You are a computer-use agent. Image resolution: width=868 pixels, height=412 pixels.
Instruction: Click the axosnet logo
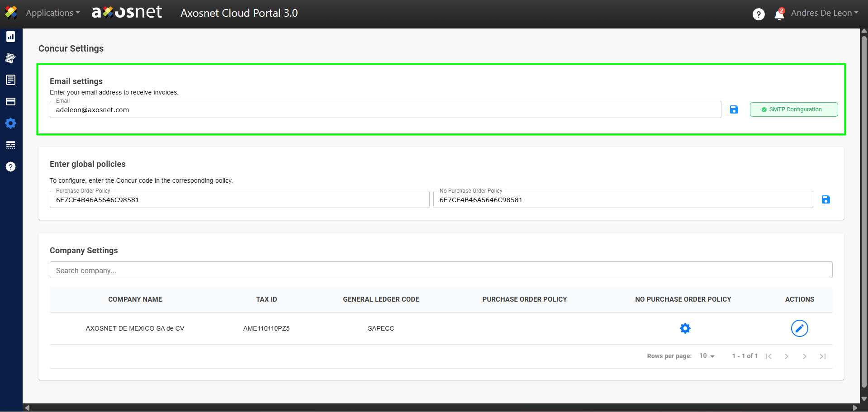pos(127,12)
